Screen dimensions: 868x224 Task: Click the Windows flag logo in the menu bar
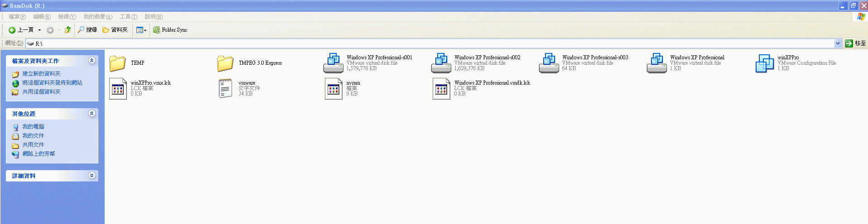[x=861, y=17]
